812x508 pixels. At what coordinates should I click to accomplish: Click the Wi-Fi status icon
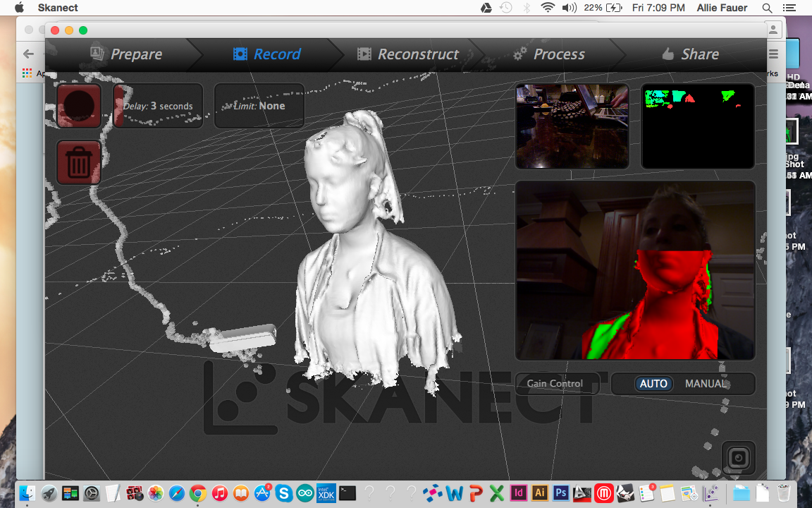click(548, 8)
